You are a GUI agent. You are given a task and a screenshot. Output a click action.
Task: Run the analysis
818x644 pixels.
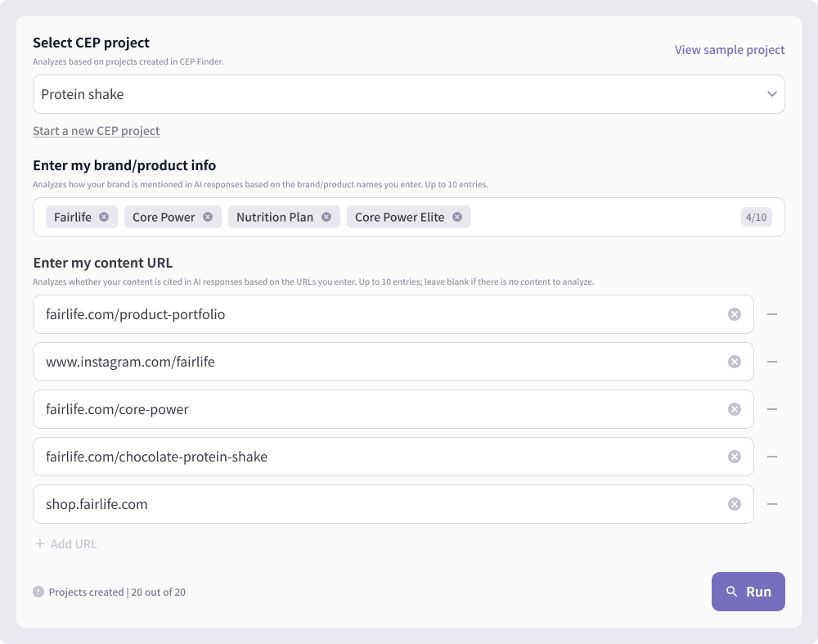tap(748, 592)
